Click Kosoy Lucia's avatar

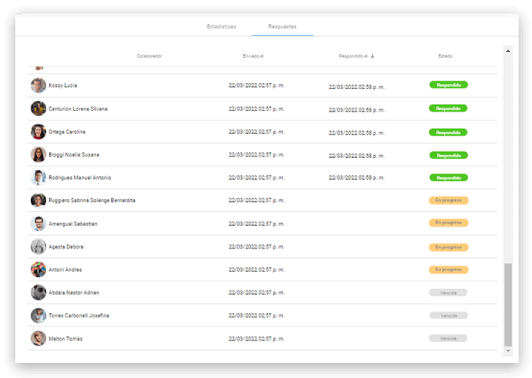38,86
